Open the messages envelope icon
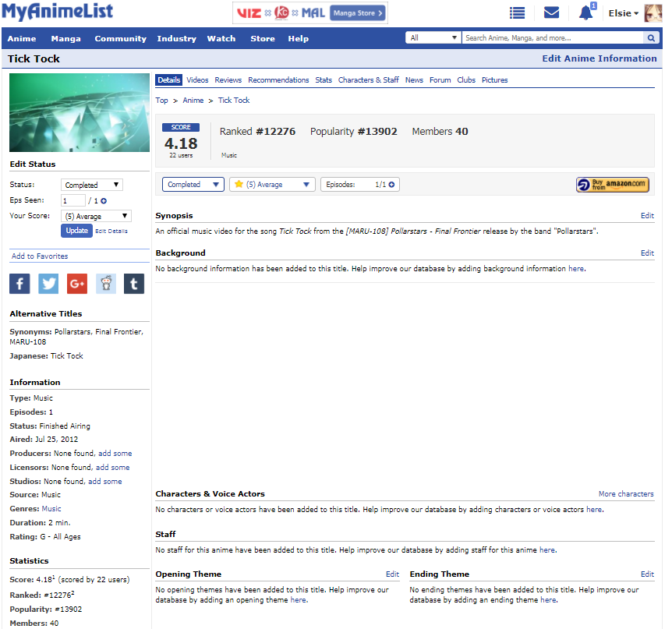 click(551, 13)
